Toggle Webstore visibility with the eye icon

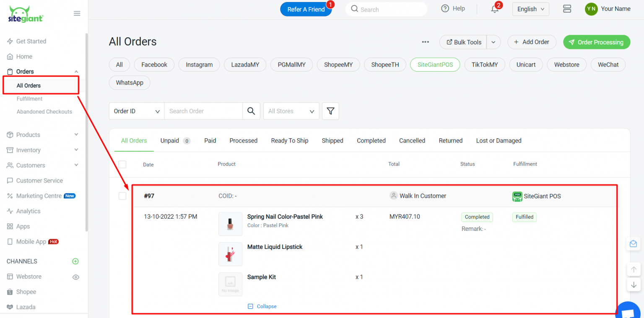(x=75, y=277)
